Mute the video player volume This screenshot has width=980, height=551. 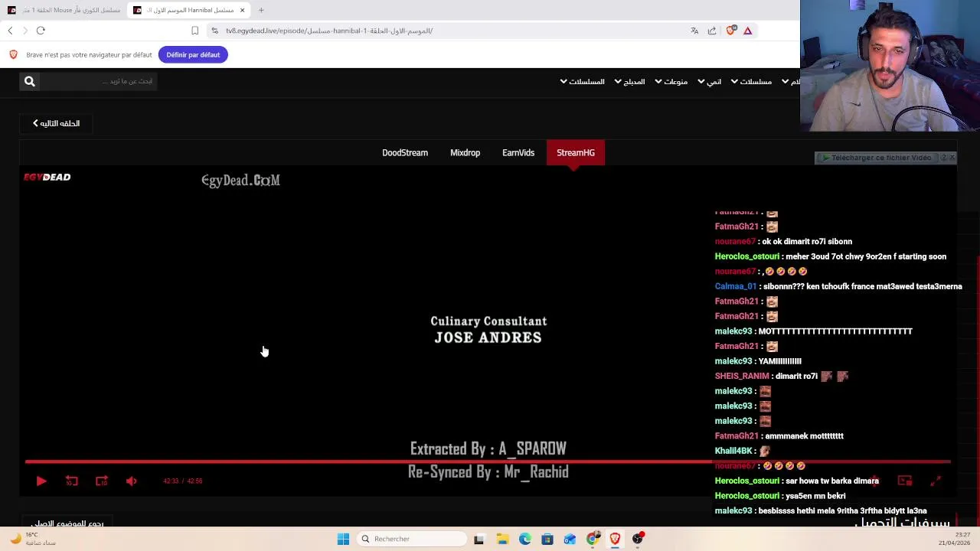pyautogui.click(x=131, y=481)
